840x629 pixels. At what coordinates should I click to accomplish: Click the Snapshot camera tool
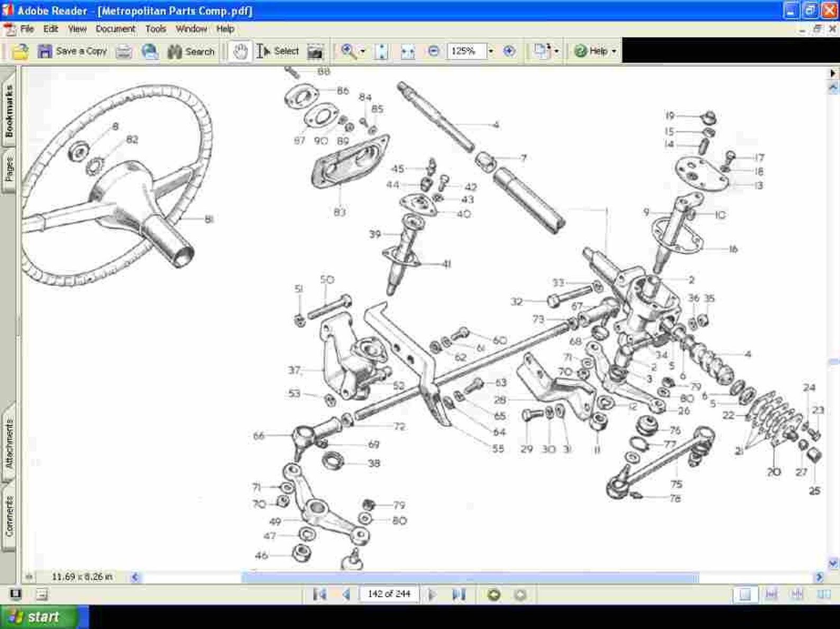315,51
